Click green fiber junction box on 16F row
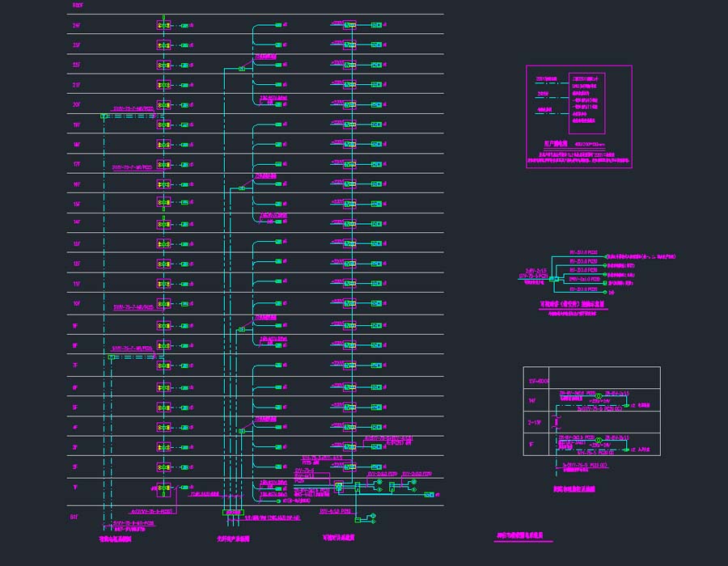This screenshot has width=728, height=566. click(x=241, y=188)
